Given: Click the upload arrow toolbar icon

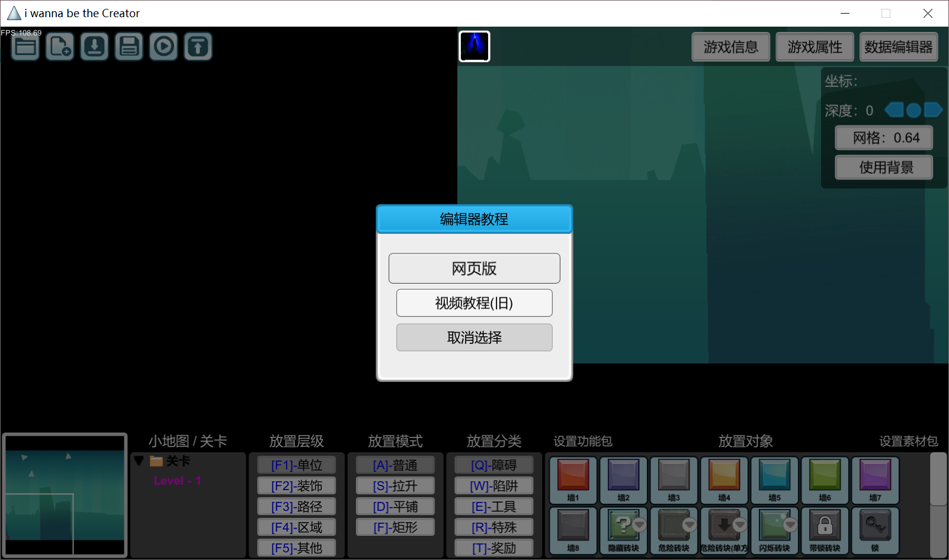Looking at the screenshot, I should click(x=198, y=46).
